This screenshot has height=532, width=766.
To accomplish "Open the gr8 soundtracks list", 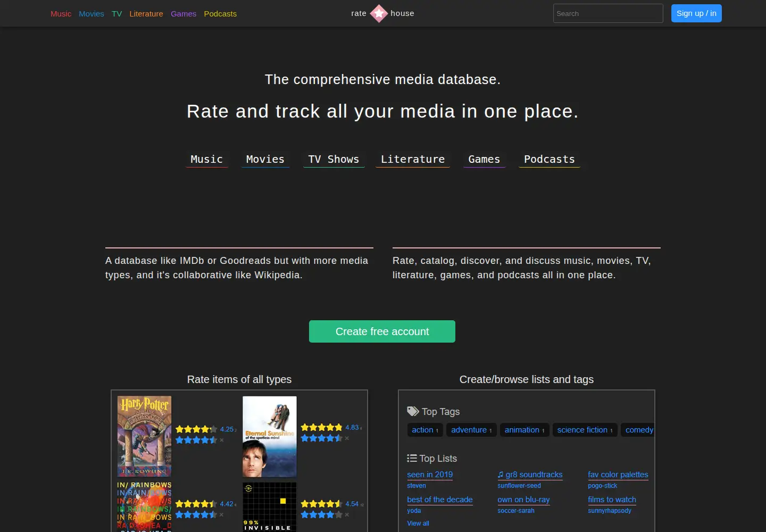I will pyautogui.click(x=530, y=475).
